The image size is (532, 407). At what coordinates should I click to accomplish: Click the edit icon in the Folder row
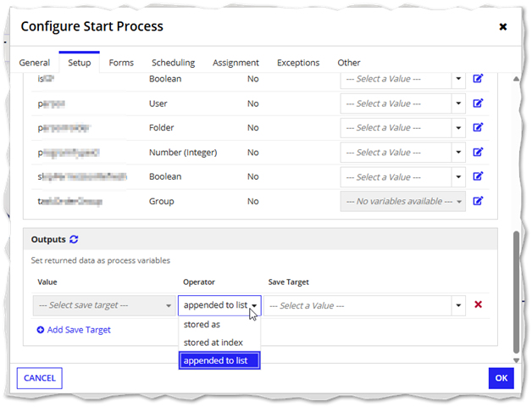(478, 128)
